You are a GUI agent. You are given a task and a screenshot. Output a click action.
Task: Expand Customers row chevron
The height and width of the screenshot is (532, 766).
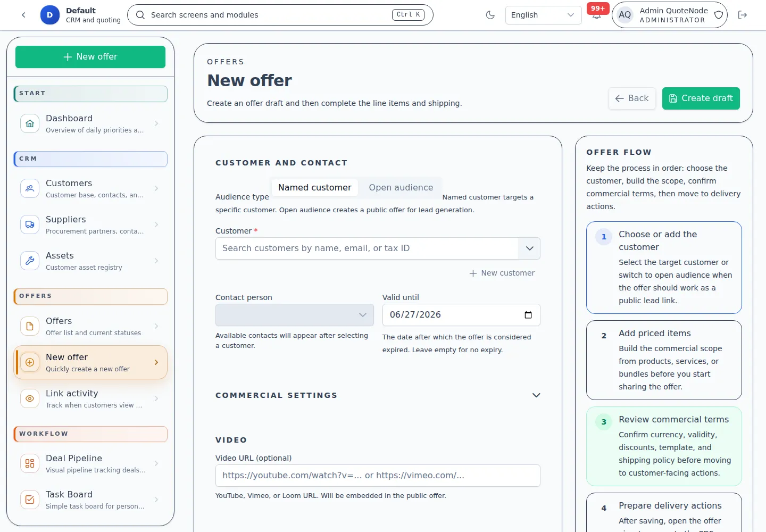156,188
